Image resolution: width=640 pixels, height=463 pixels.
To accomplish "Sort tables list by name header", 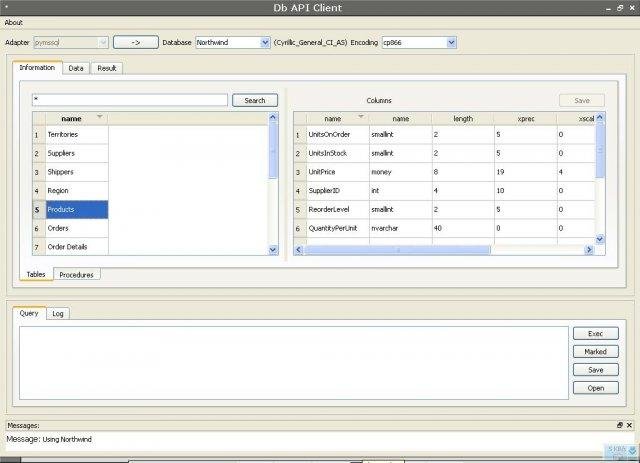I will [76, 118].
